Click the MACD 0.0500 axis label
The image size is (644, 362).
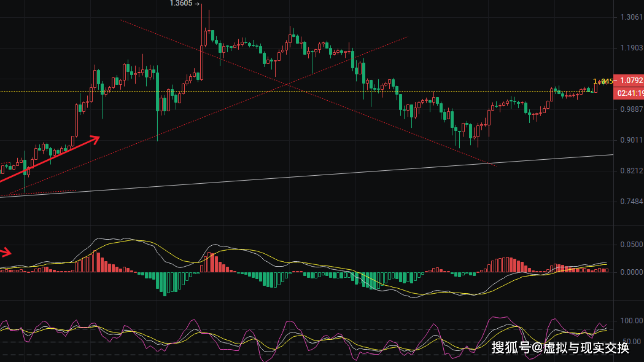(x=631, y=245)
